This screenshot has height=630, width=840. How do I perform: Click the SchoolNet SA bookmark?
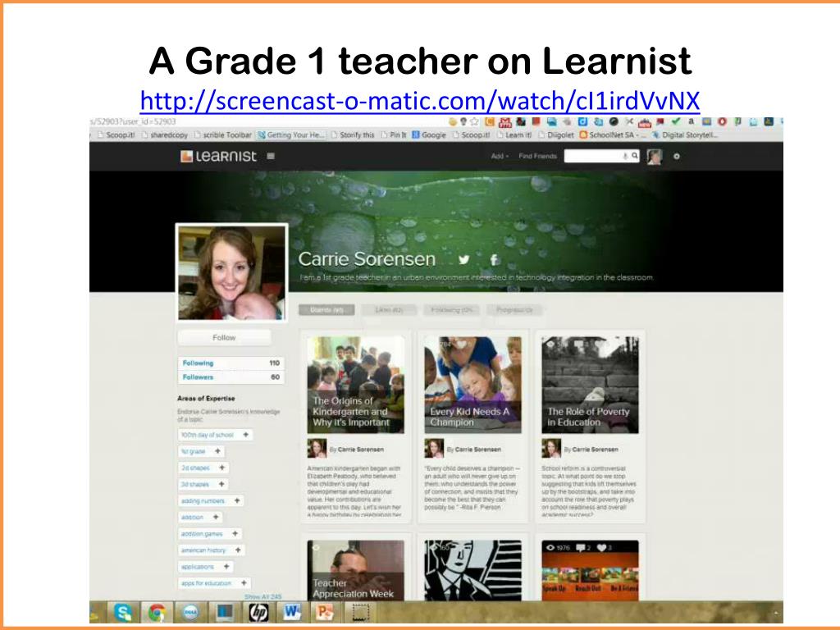pyautogui.click(x=613, y=135)
